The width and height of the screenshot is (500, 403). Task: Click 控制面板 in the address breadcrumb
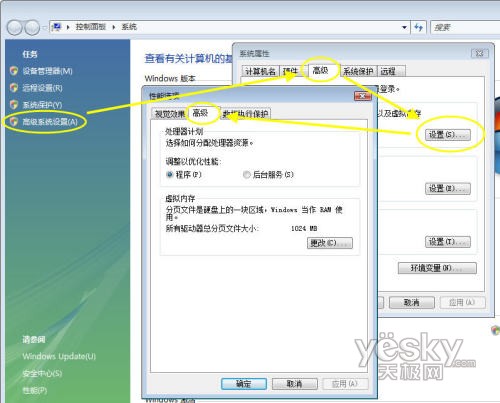coord(90,27)
